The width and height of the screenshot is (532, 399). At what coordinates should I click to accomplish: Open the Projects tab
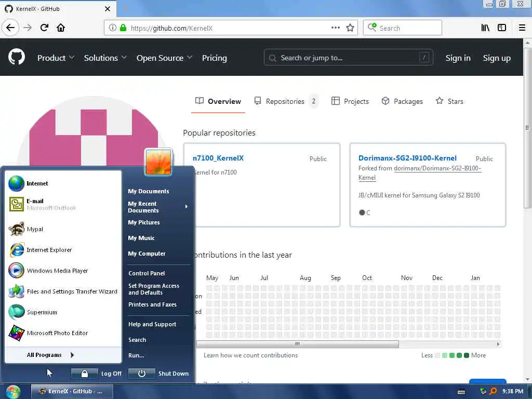(350, 101)
